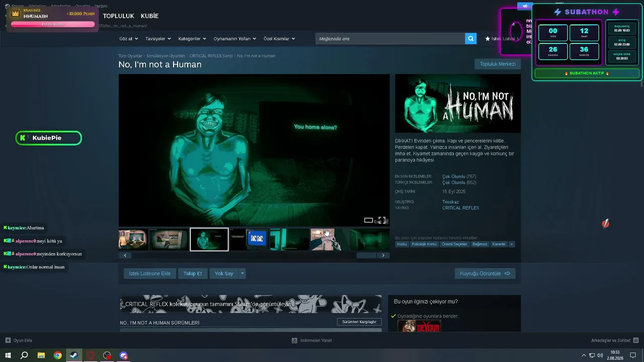Expand the Tavsiyeler dropdown menu
644x362 pixels.
click(x=158, y=39)
